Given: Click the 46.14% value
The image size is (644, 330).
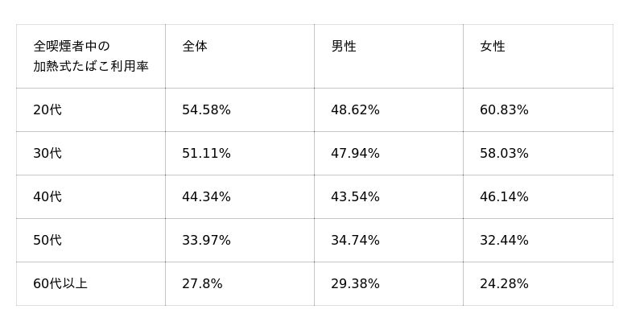Looking at the screenshot, I should pos(504,197).
